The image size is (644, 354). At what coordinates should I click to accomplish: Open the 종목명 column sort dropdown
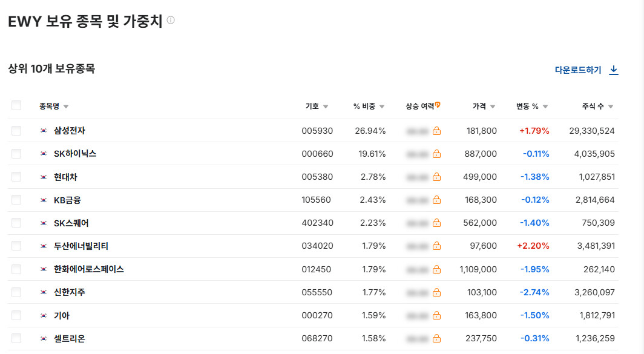tap(66, 107)
